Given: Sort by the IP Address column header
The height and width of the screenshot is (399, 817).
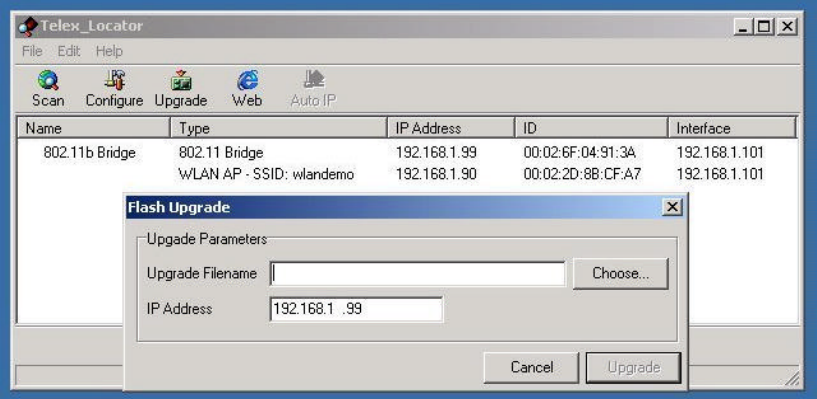Looking at the screenshot, I should 451,128.
